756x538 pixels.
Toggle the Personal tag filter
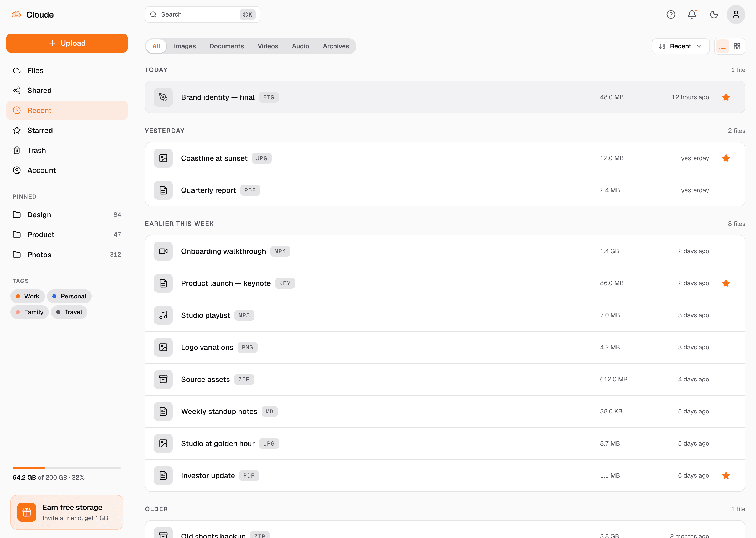click(x=69, y=296)
